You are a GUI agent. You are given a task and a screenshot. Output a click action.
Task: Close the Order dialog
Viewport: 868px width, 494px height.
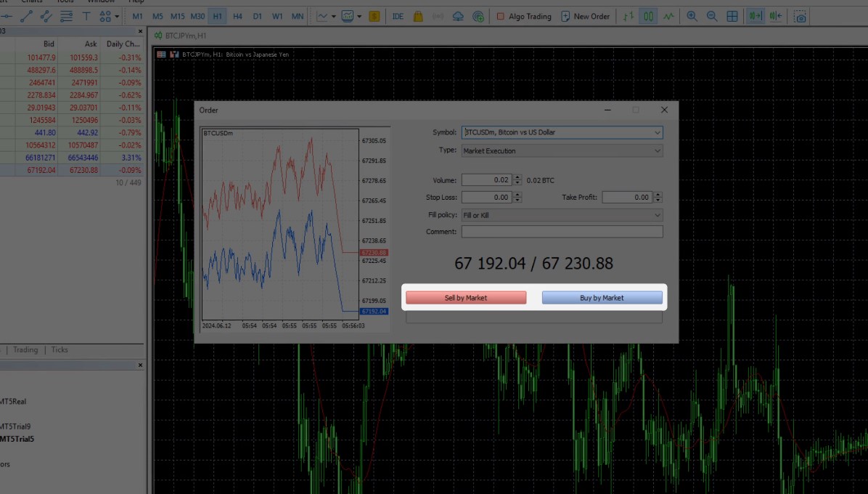(664, 110)
